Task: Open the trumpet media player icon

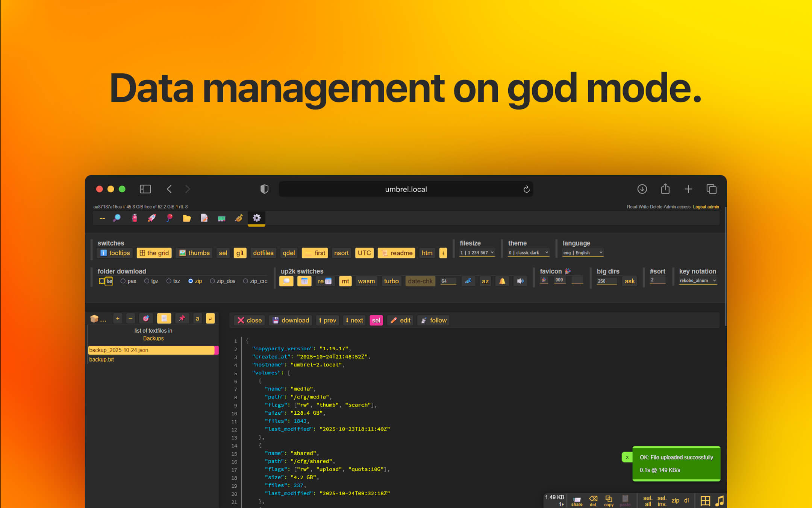Action: [239, 218]
